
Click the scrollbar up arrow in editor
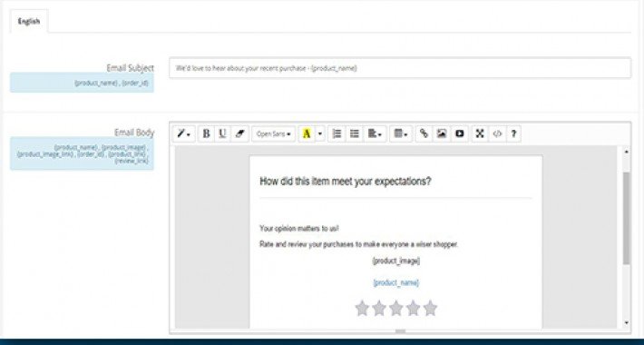[x=626, y=152]
